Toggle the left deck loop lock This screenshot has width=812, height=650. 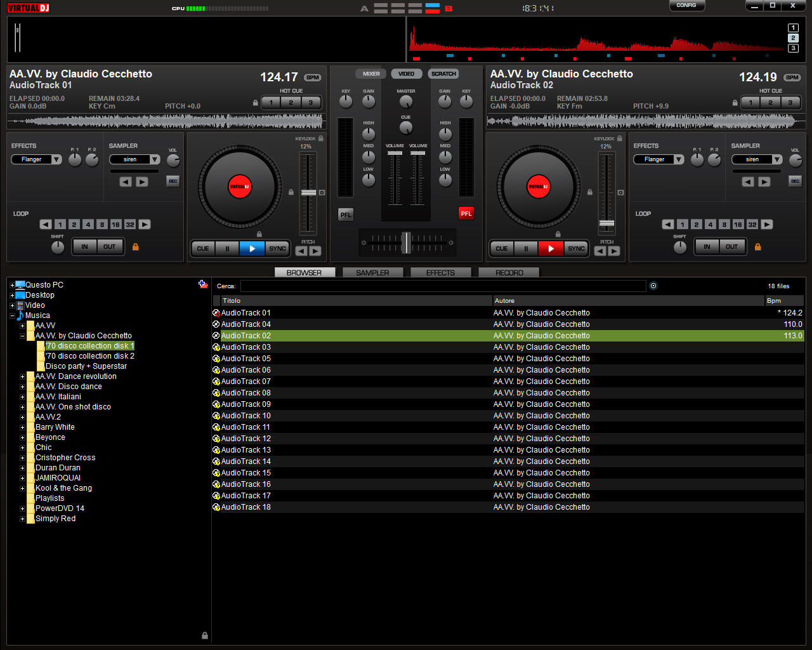coord(135,247)
